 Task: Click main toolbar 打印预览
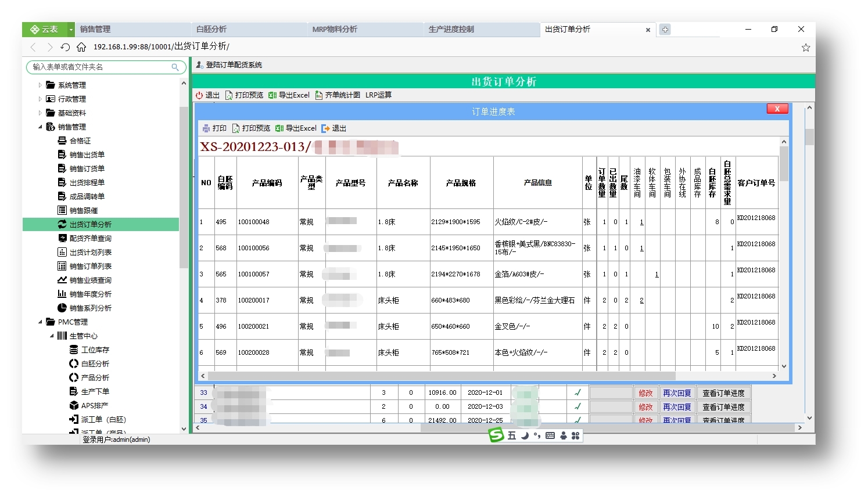244,95
